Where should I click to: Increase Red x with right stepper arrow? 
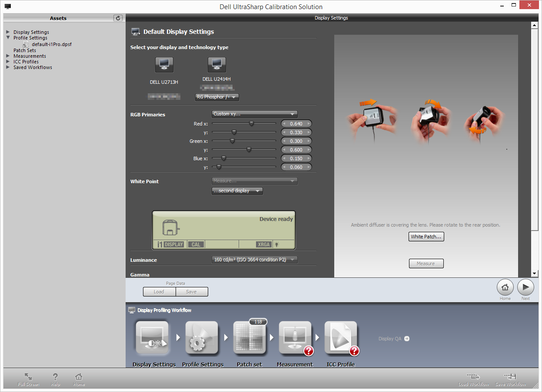(309, 124)
